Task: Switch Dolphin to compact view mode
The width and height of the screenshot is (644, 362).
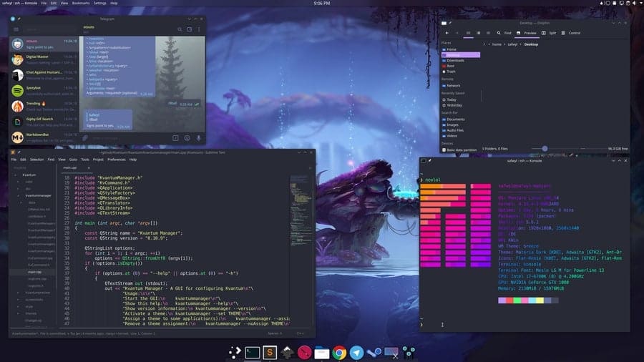Action: [478, 33]
